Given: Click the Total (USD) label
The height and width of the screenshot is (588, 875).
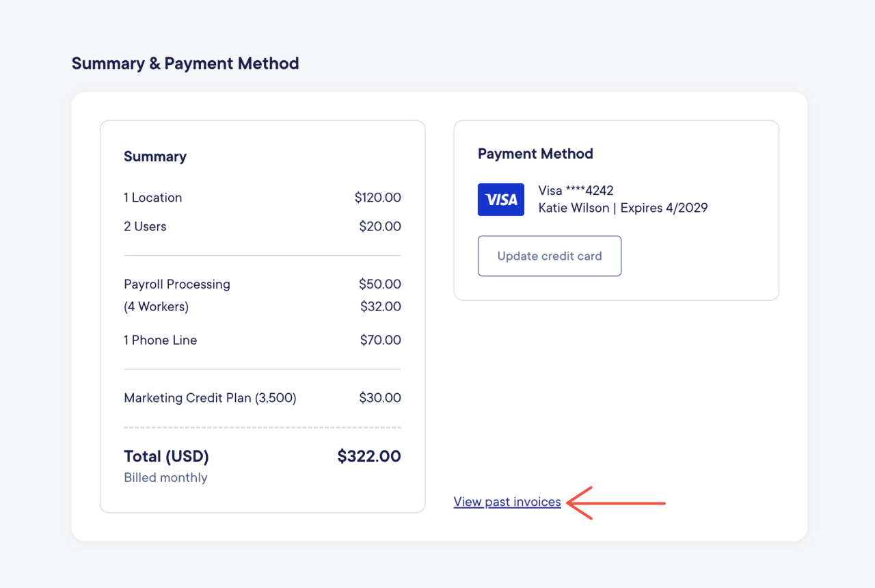Looking at the screenshot, I should (166, 456).
